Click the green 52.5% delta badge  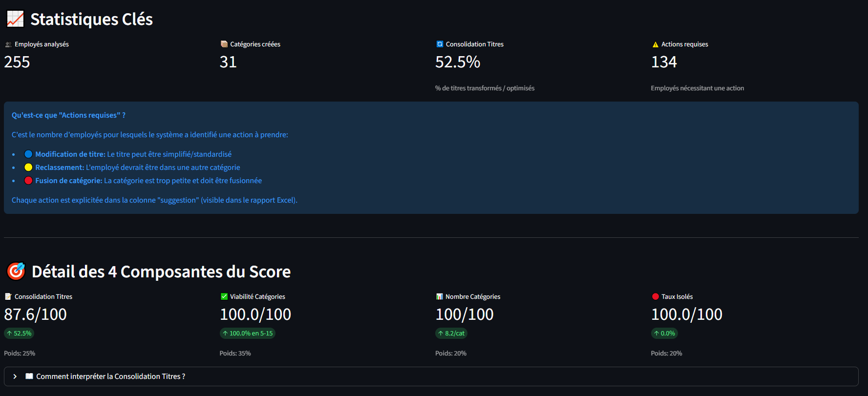click(19, 333)
